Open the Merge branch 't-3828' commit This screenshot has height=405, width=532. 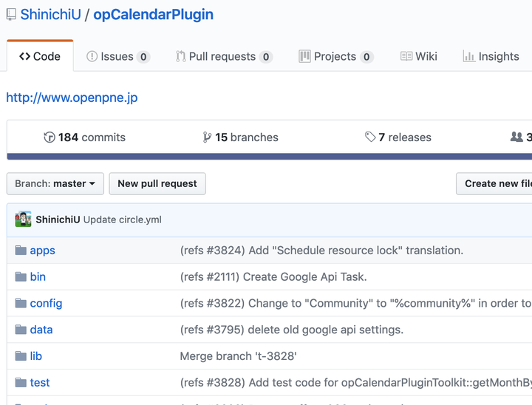tap(238, 356)
